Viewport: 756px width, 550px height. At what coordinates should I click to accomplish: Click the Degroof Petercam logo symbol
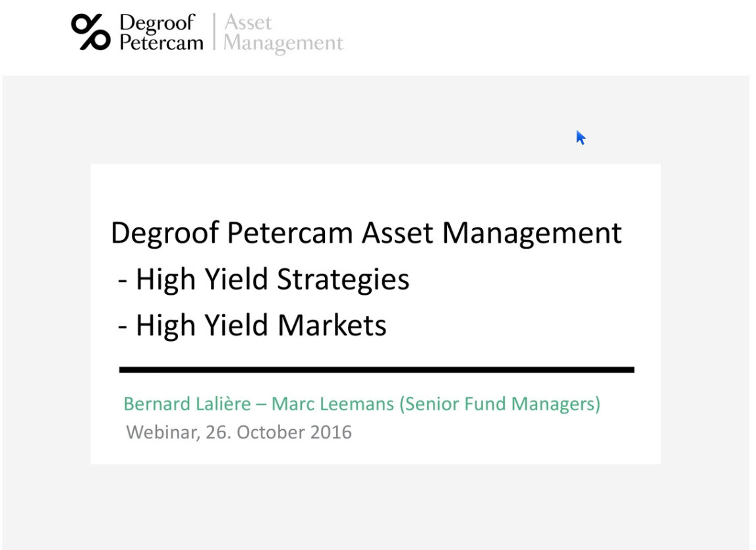91,32
